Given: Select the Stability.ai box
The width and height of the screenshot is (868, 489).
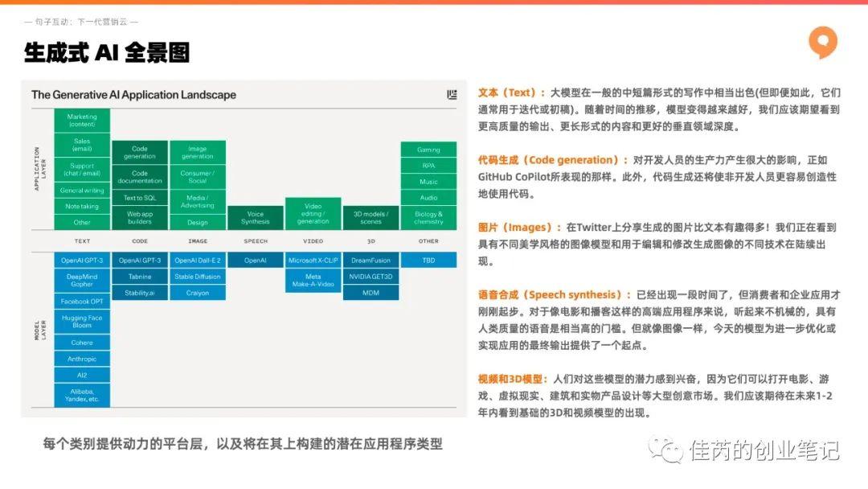Looking at the screenshot, I should pos(140,293).
